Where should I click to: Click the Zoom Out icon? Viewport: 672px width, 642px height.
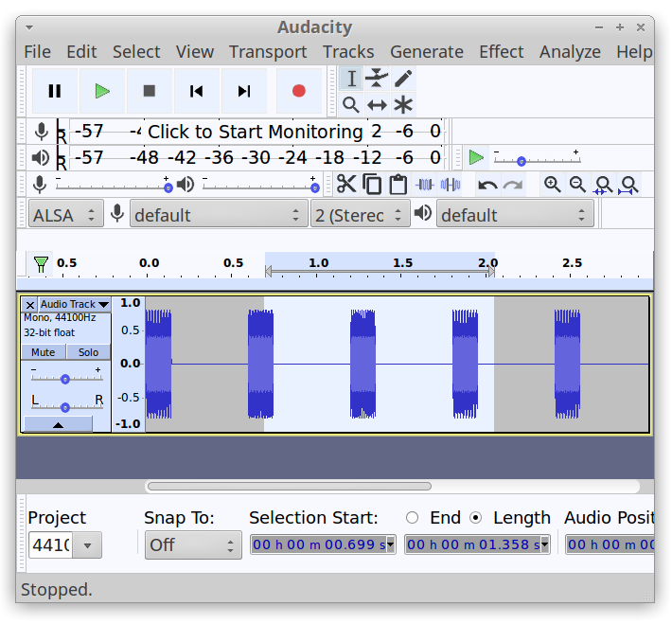point(577,185)
